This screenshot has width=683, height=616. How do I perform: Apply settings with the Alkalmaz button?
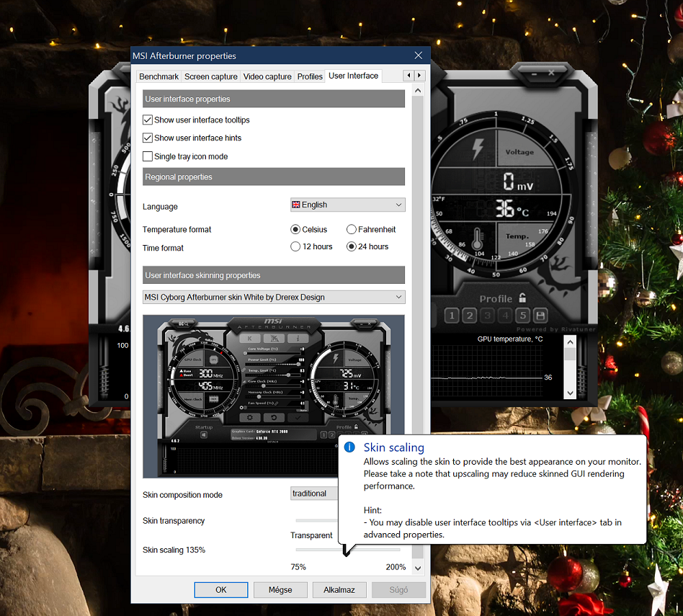tap(339, 590)
